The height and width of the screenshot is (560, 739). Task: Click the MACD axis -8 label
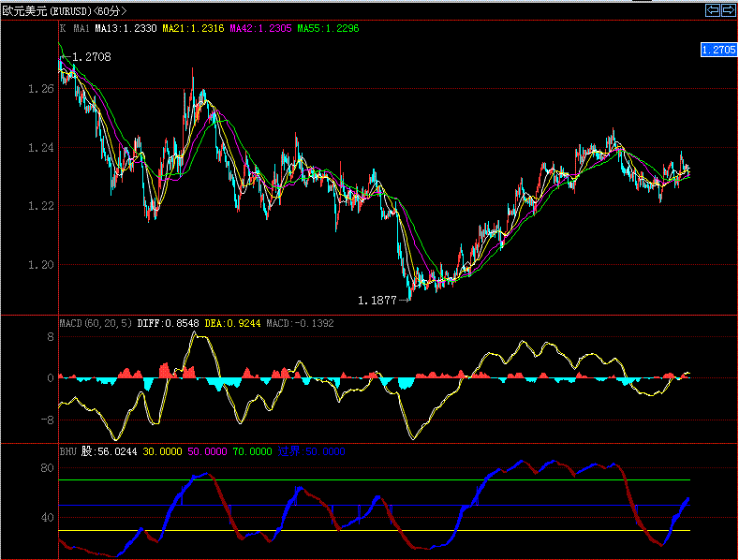pos(47,420)
